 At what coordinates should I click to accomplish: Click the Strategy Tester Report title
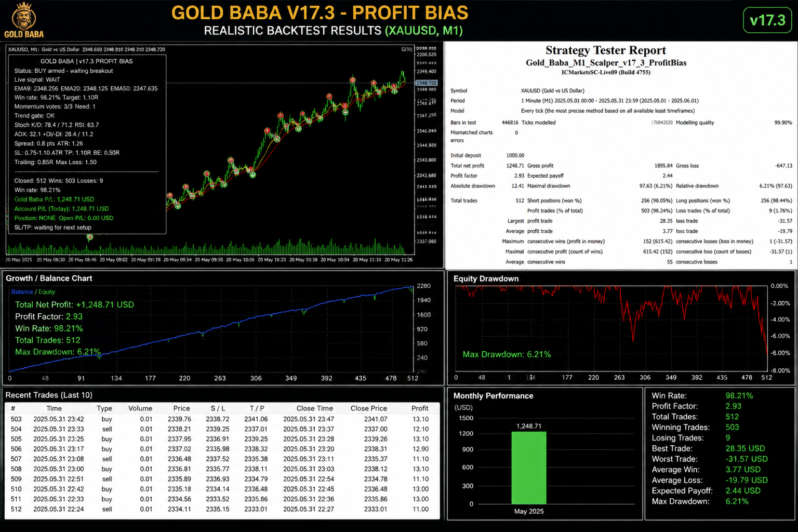pos(606,50)
